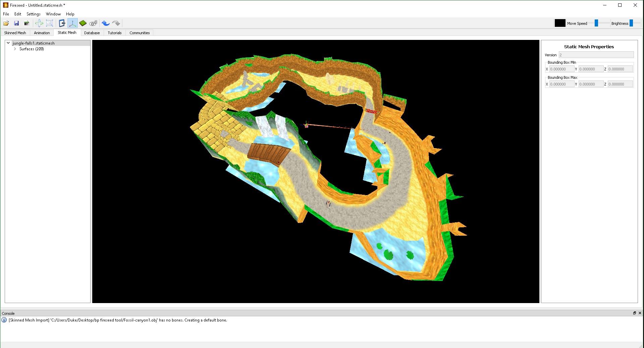Expand the Surfaces (209) tree node

pyautogui.click(x=15, y=49)
